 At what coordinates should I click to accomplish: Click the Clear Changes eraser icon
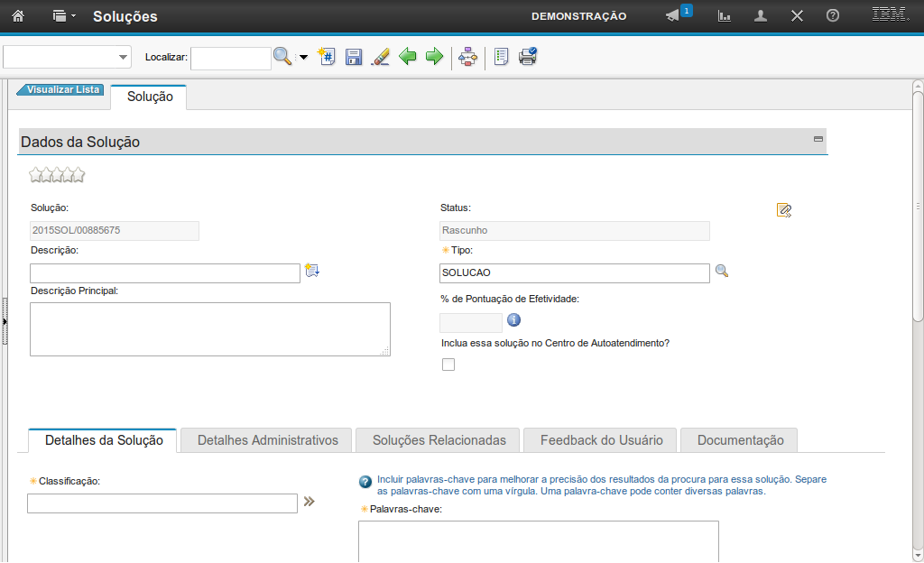pos(380,57)
